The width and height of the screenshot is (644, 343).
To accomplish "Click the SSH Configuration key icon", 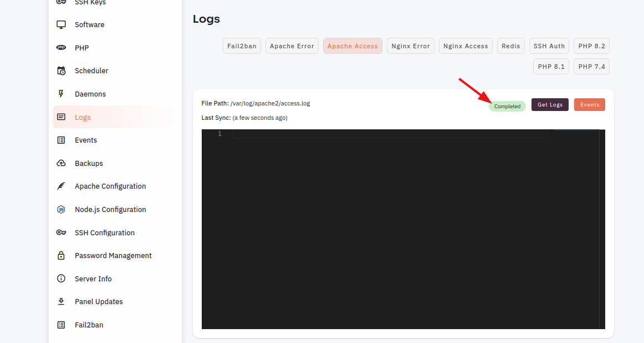I will (x=61, y=233).
